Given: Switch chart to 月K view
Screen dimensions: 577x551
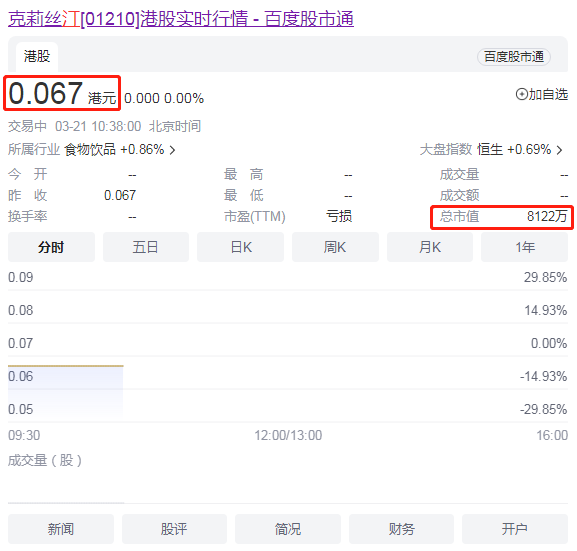Looking at the screenshot, I should pos(430,247).
